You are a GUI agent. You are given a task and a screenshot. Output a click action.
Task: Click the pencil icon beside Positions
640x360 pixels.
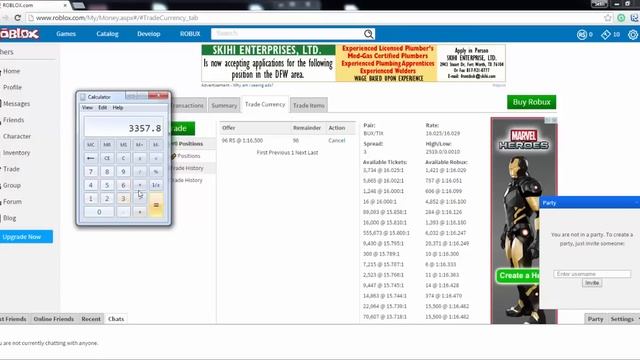[x=173, y=156]
